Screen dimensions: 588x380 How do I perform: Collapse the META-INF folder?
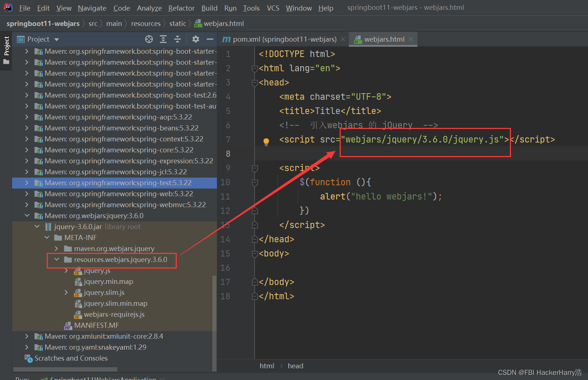(47, 238)
